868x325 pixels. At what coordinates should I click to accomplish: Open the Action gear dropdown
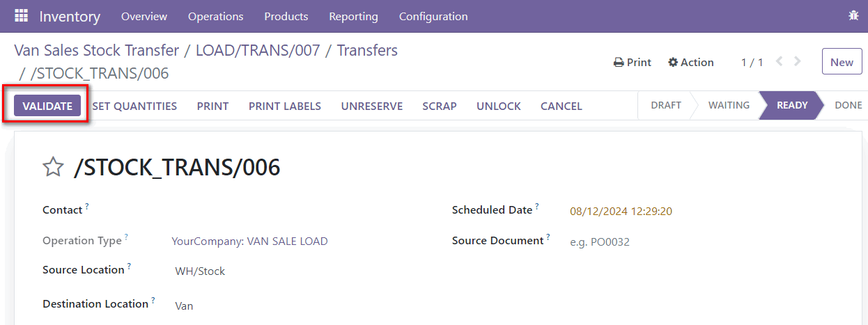(x=690, y=62)
